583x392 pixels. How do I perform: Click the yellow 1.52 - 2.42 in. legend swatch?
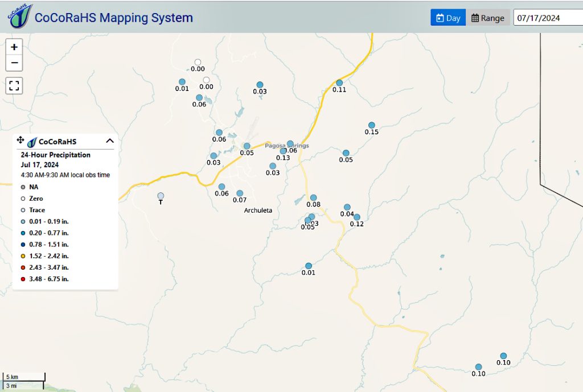(x=23, y=256)
